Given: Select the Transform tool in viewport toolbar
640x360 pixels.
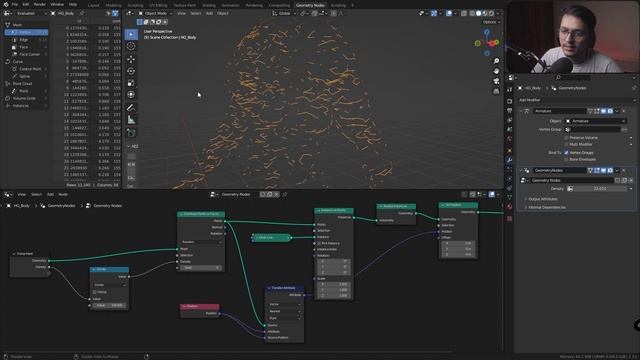Looking at the screenshot, I should tap(131, 95).
